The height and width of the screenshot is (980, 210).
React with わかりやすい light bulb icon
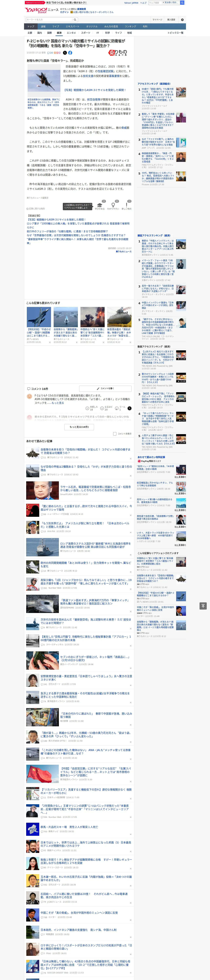(x=113, y=205)
